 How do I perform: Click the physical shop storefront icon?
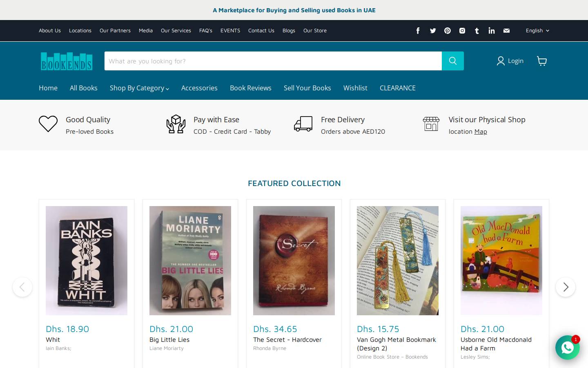point(431,124)
